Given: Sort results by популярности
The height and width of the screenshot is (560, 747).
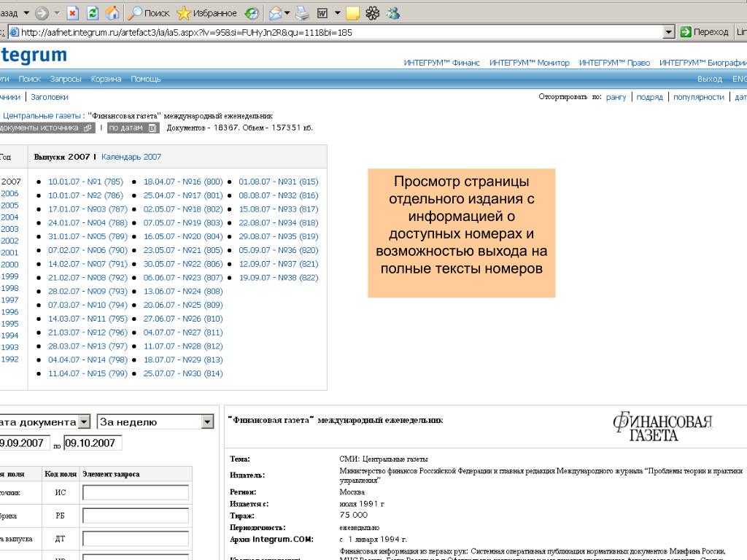Looking at the screenshot, I should 698,97.
